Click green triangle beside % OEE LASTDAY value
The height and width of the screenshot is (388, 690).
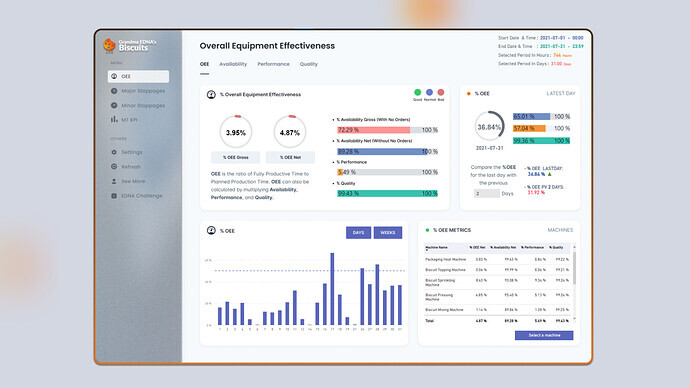549,174
